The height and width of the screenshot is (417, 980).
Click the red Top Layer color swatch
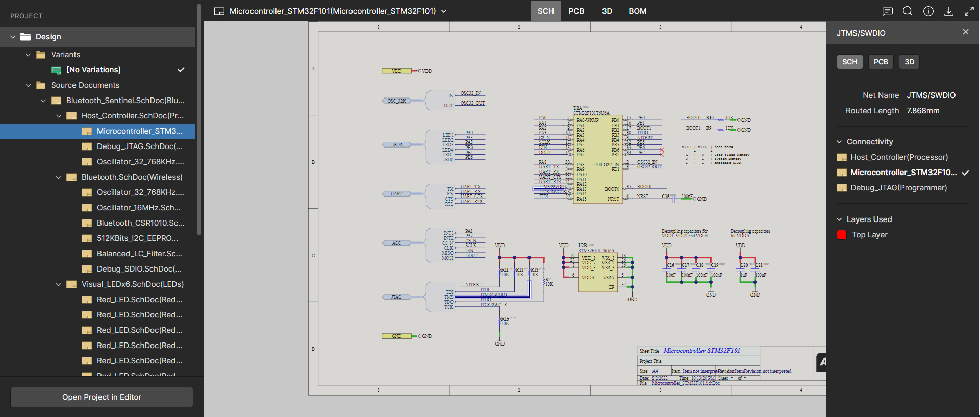click(x=842, y=235)
